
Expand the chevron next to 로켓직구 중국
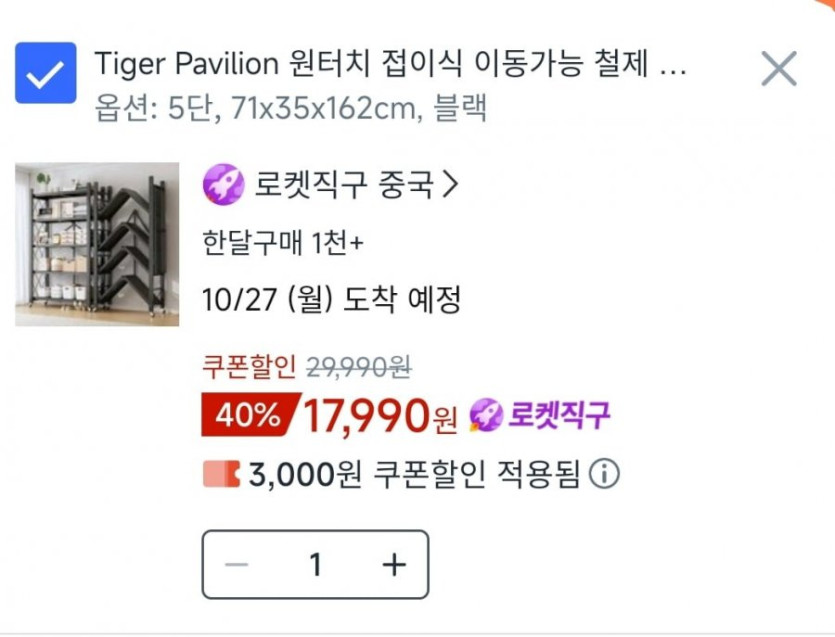point(451,184)
